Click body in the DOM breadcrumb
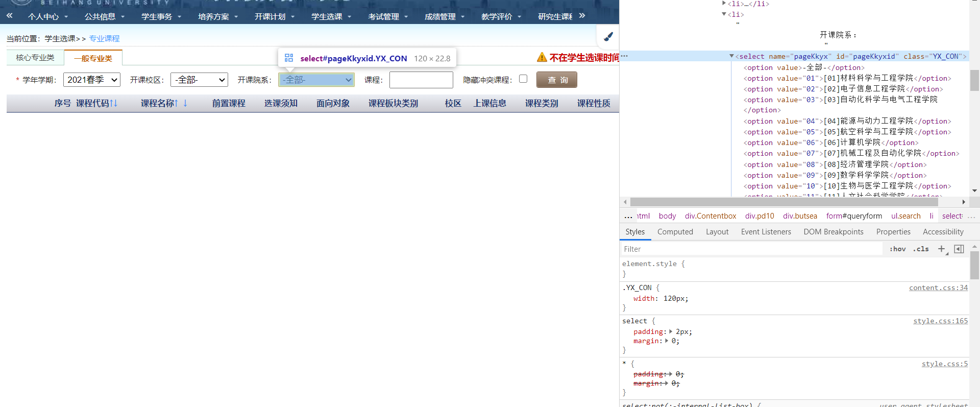This screenshot has width=980, height=407. [x=667, y=216]
